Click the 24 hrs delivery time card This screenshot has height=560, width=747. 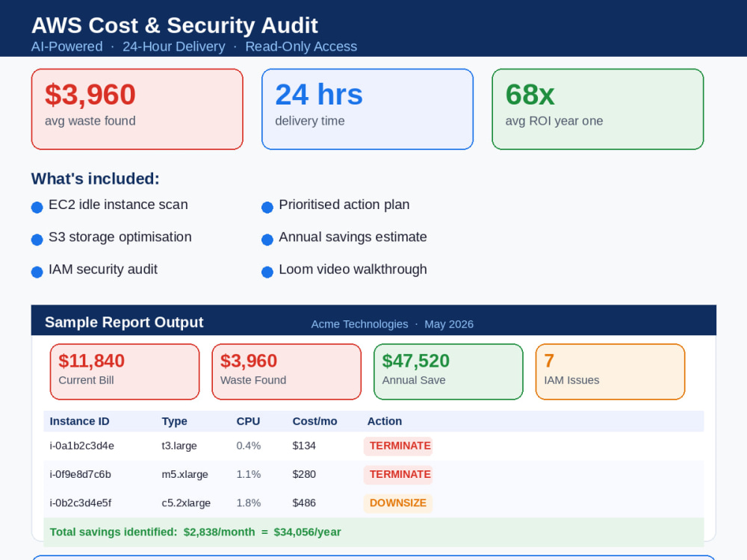[x=368, y=109]
